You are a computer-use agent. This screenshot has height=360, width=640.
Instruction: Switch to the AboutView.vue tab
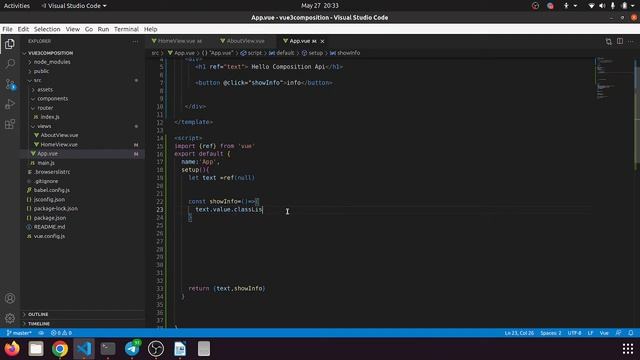tap(245, 41)
